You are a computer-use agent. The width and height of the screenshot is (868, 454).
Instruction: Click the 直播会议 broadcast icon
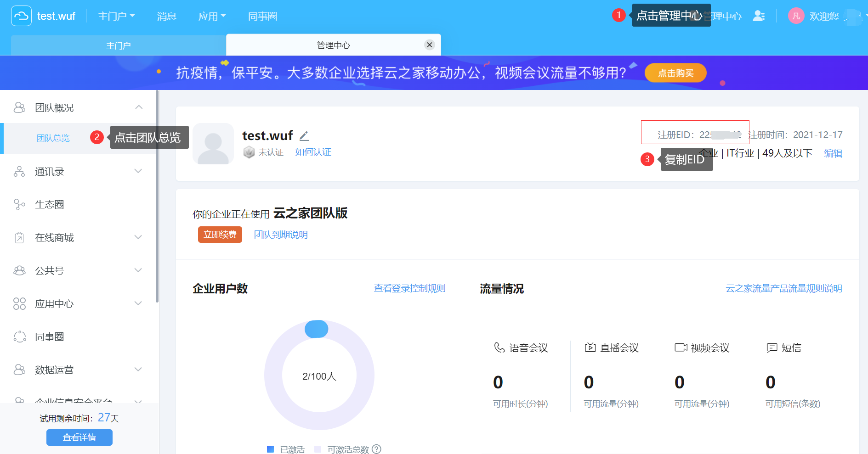(590, 348)
